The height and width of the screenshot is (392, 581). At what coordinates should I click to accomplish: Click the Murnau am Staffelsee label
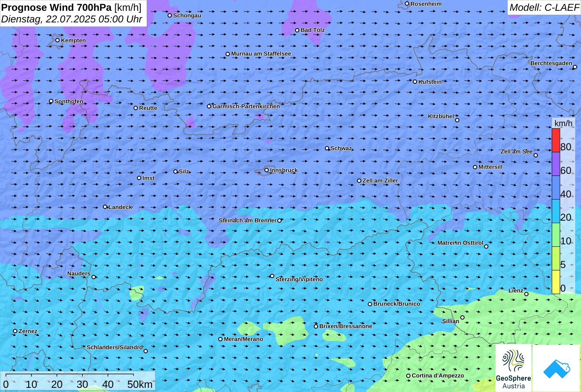coord(261,54)
